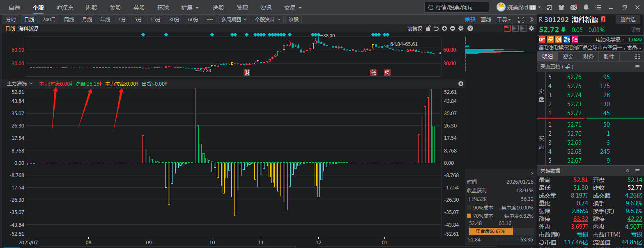644x248 pixels.
Task: Zoom out chart with minus icon
Action: (453, 28)
